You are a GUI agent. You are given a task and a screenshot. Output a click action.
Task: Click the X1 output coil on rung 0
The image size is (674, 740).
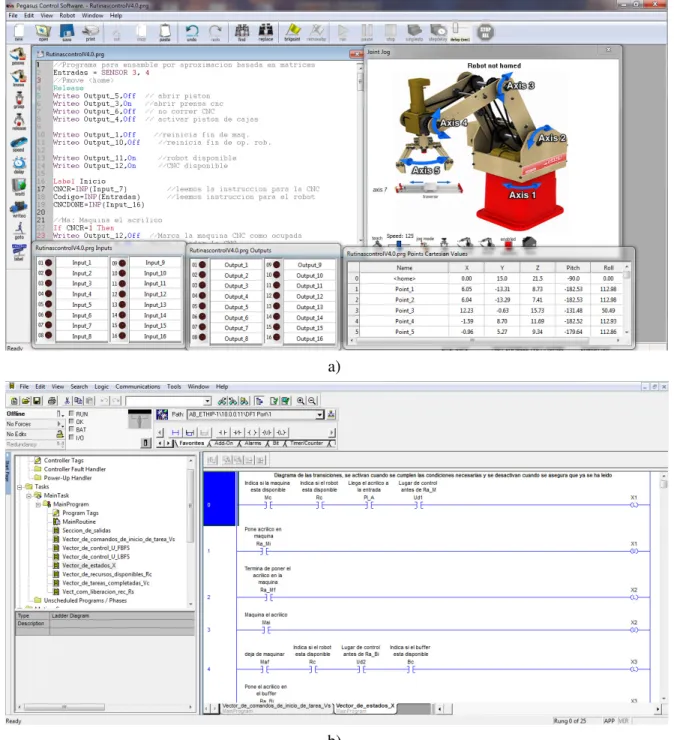click(x=634, y=505)
